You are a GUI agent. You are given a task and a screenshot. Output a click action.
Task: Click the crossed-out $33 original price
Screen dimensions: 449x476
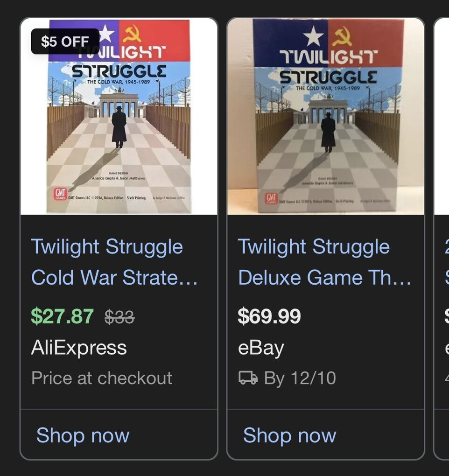(119, 317)
